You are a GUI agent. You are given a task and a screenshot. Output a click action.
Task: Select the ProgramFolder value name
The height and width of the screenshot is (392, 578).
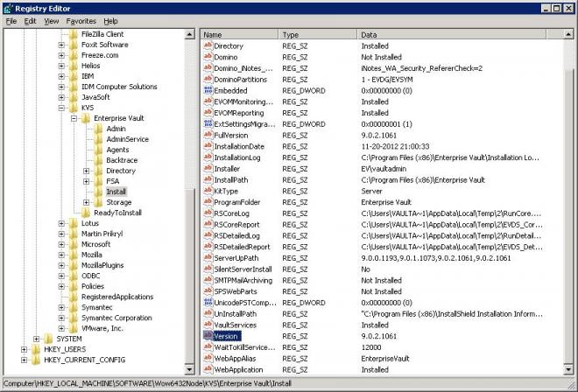pyautogui.click(x=237, y=202)
